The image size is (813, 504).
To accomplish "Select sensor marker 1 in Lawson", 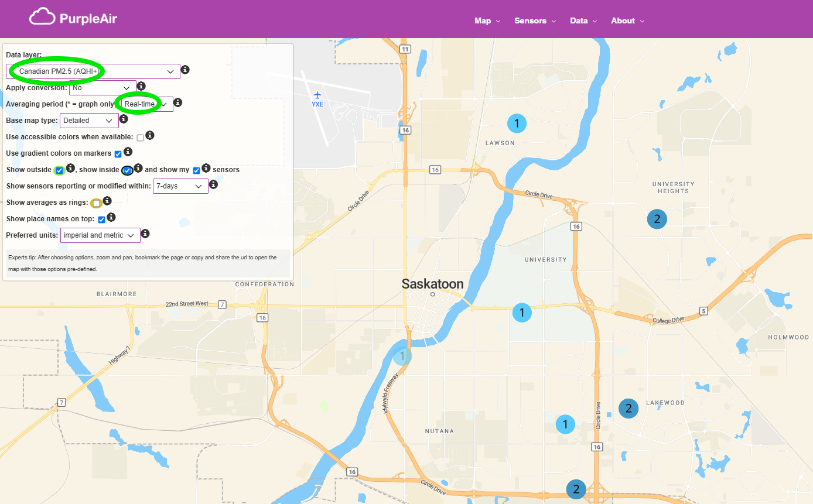I will tap(516, 123).
